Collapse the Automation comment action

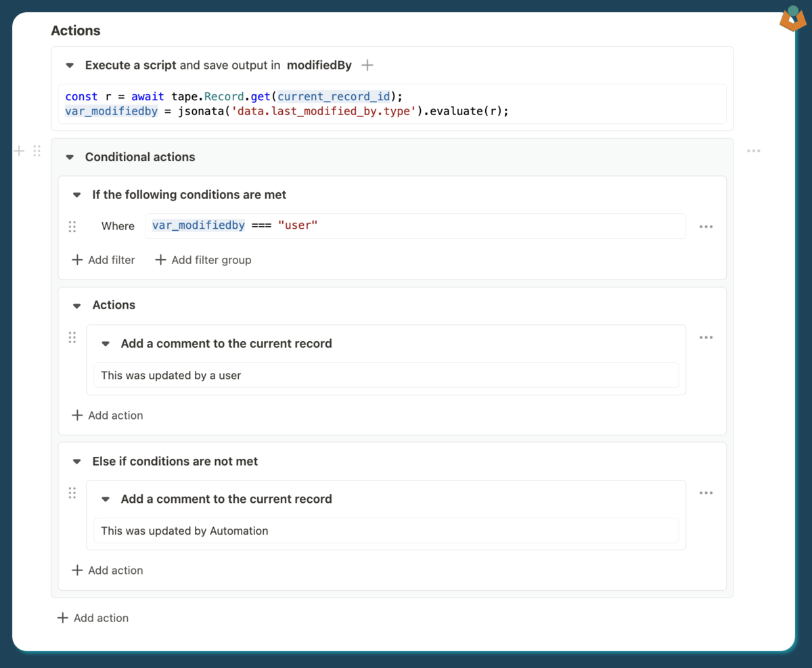point(106,499)
